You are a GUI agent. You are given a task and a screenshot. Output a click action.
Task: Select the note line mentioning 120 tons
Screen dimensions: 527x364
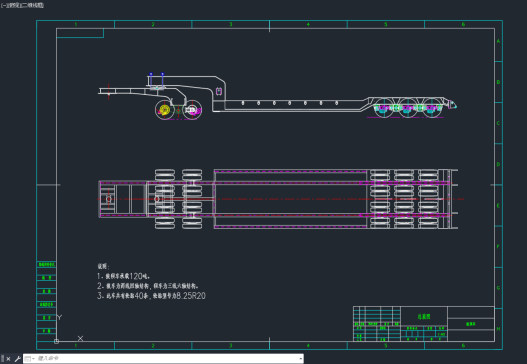124,276
